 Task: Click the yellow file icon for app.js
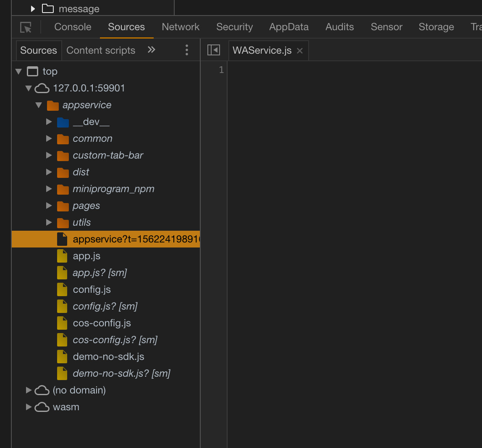[x=62, y=256]
